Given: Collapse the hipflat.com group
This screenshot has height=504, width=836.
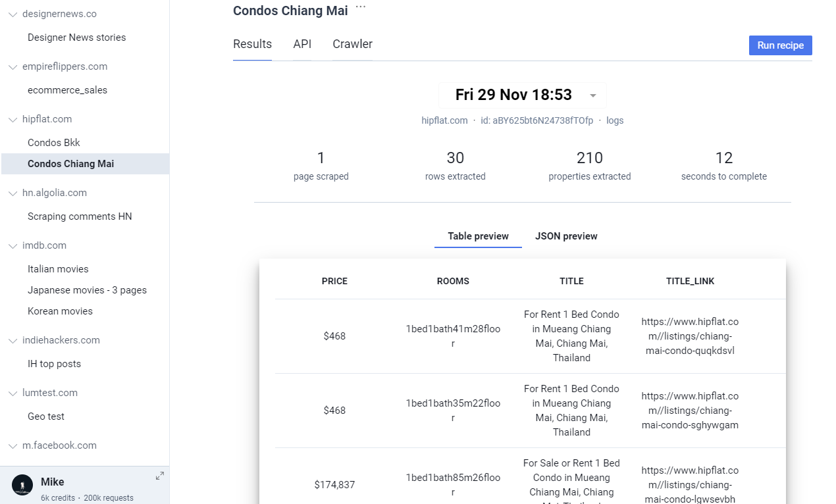Looking at the screenshot, I should tap(13, 119).
